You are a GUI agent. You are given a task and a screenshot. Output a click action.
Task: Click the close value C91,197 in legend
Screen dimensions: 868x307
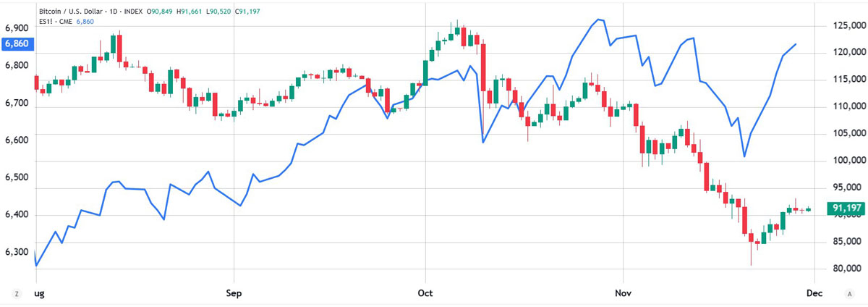tap(248, 12)
